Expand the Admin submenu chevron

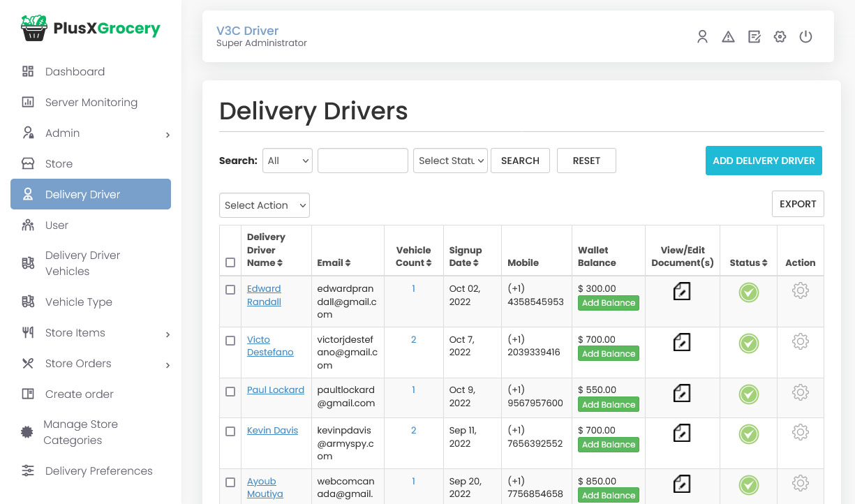(x=168, y=135)
